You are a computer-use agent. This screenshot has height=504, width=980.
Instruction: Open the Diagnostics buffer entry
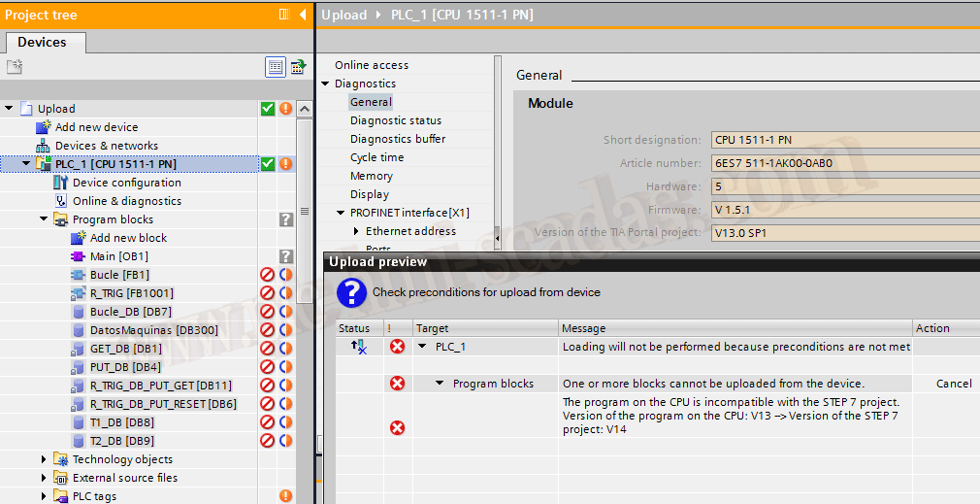[398, 139]
